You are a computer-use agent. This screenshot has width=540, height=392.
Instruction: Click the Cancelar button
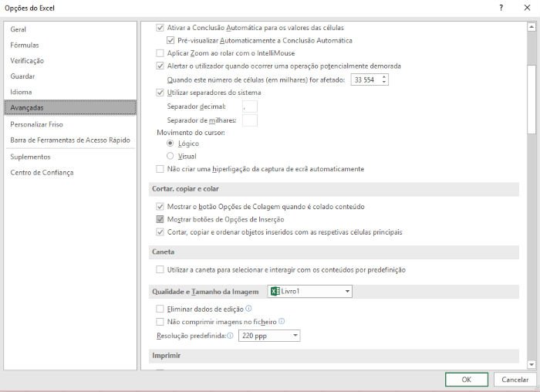tap(515, 379)
